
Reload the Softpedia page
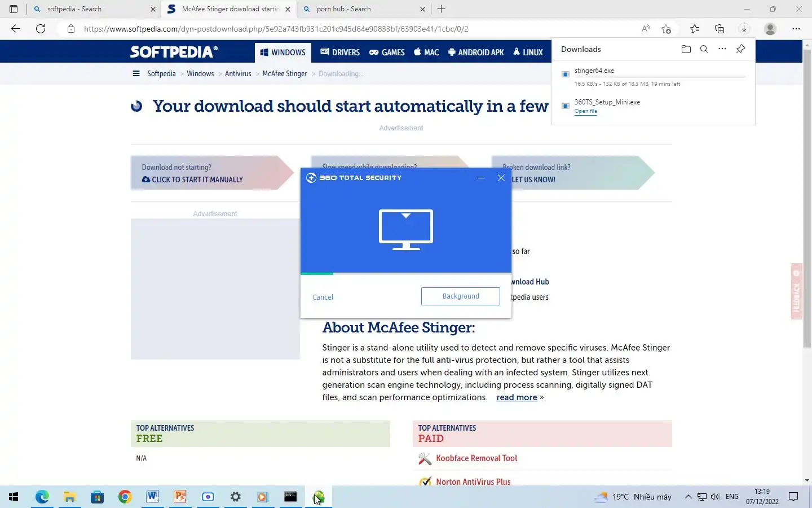41,29
